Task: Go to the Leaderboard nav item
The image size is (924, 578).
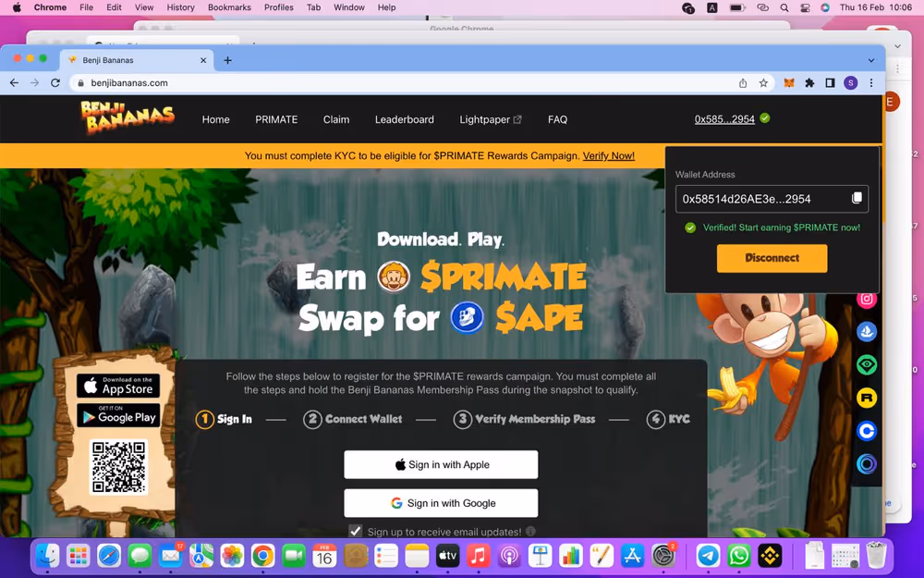Action: (404, 119)
